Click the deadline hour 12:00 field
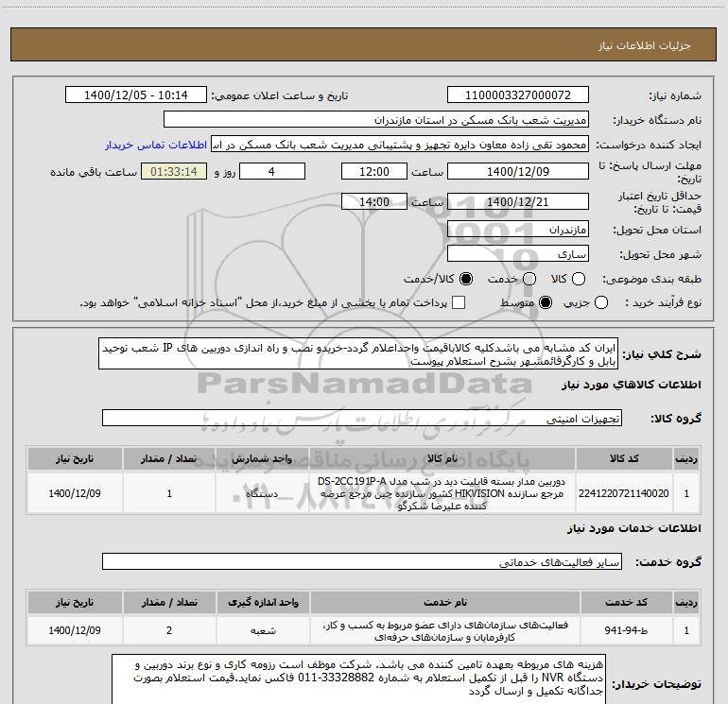The height and width of the screenshot is (704, 728). tap(374, 172)
